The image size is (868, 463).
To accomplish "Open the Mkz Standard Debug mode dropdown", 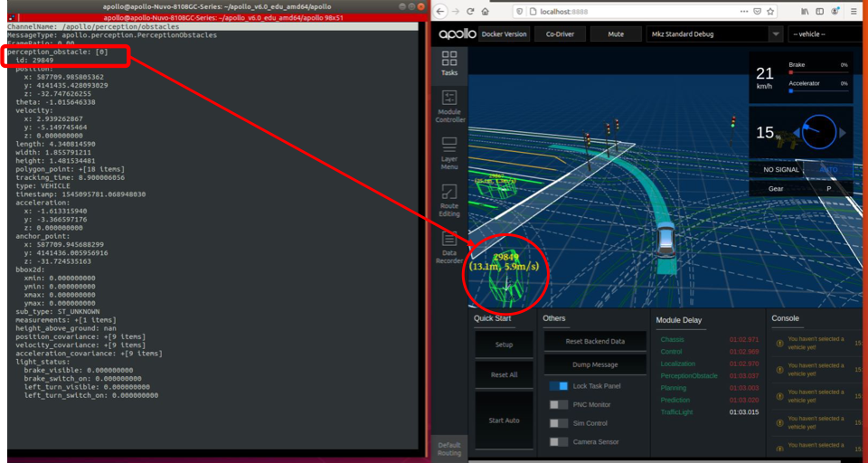I will pos(714,34).
